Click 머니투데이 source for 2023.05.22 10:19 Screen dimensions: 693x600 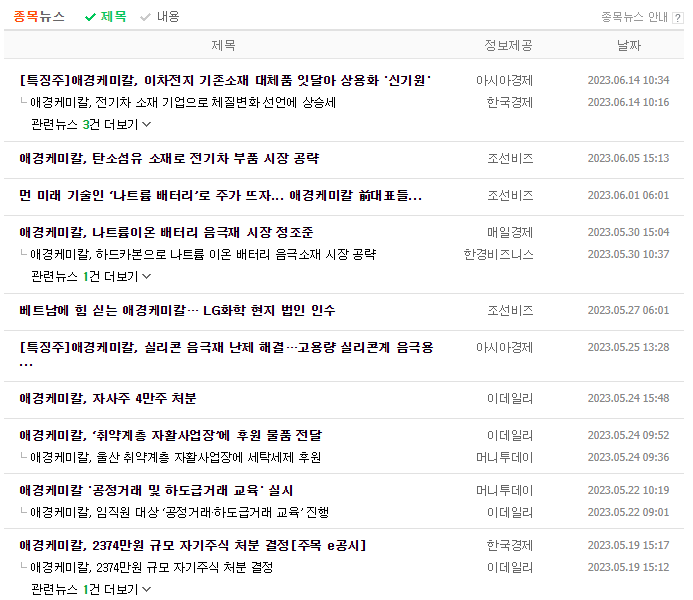[x=504, y=490]
